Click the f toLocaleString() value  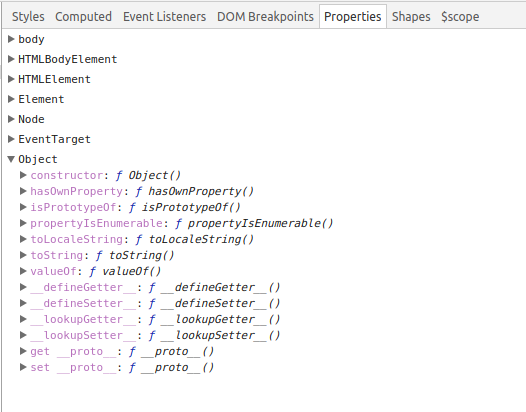pos(195,239)
